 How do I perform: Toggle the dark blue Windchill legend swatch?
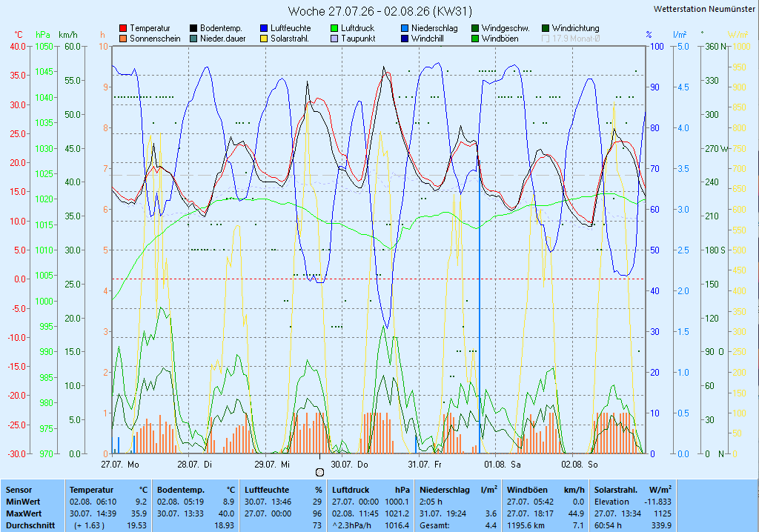[x=405, y=39]
